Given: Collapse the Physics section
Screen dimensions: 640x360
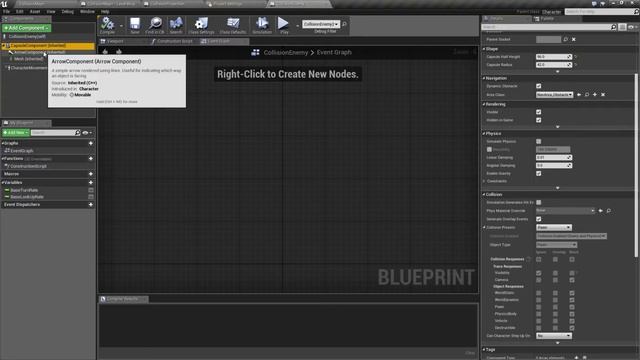Looking at the screenshot, I should click(484, 133).
